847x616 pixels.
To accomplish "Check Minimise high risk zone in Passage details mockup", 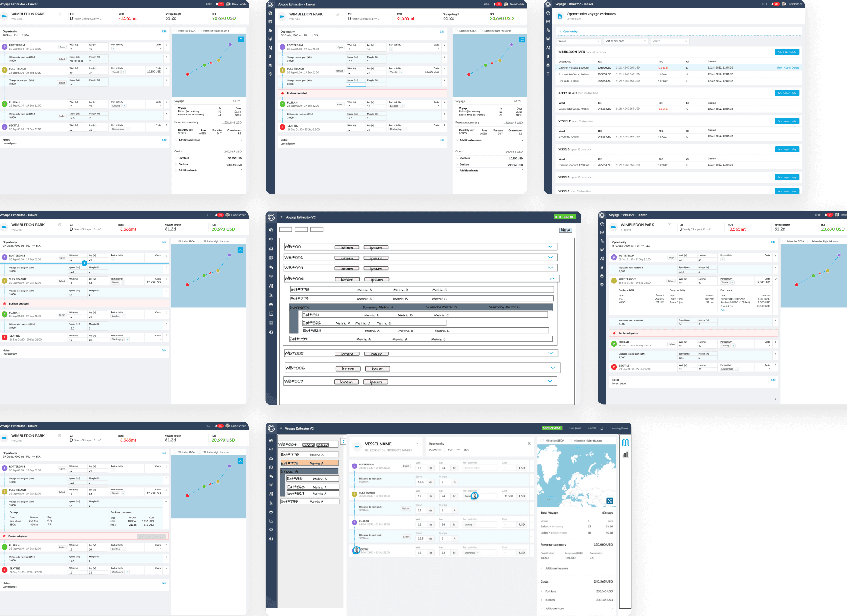I will pyautogui.click(x=199, y=452).
